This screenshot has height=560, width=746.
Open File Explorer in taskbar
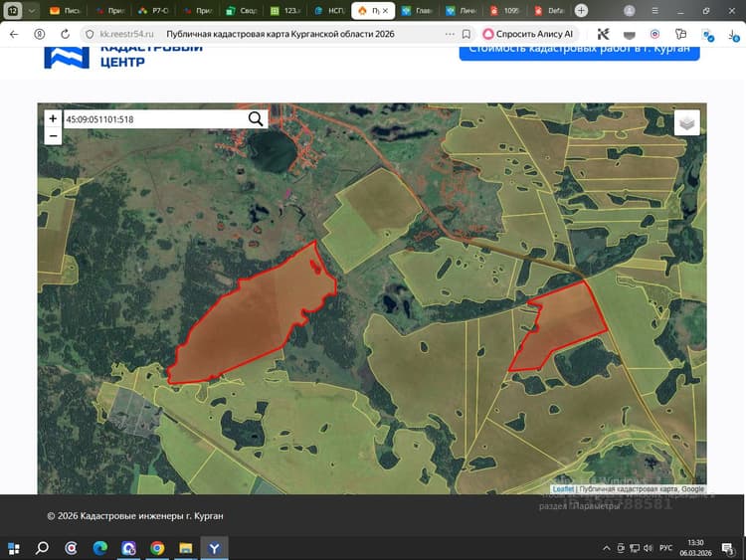tap(186, 548)
